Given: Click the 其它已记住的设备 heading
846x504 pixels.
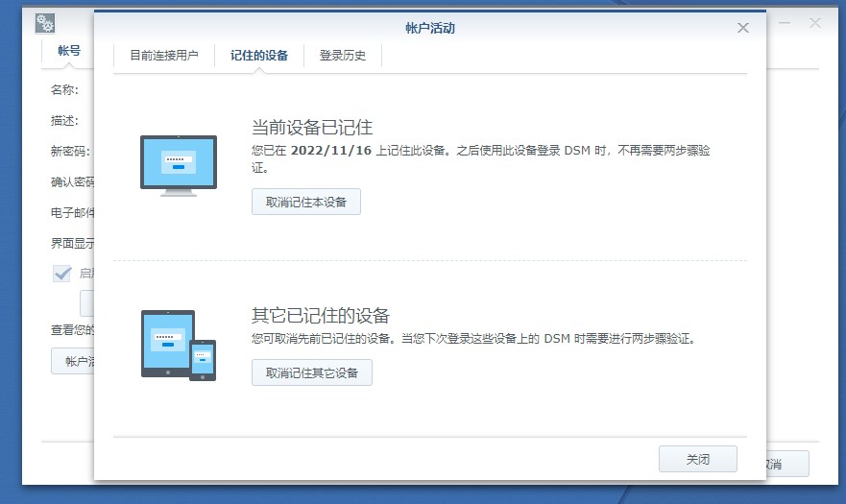Looking at the screenshot, I should click(x=321, y=315).
